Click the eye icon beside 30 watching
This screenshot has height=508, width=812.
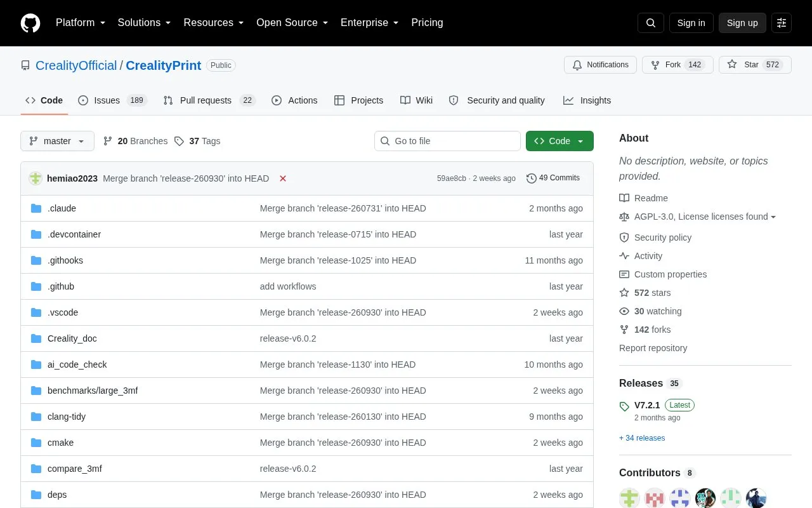pos(624,311)
